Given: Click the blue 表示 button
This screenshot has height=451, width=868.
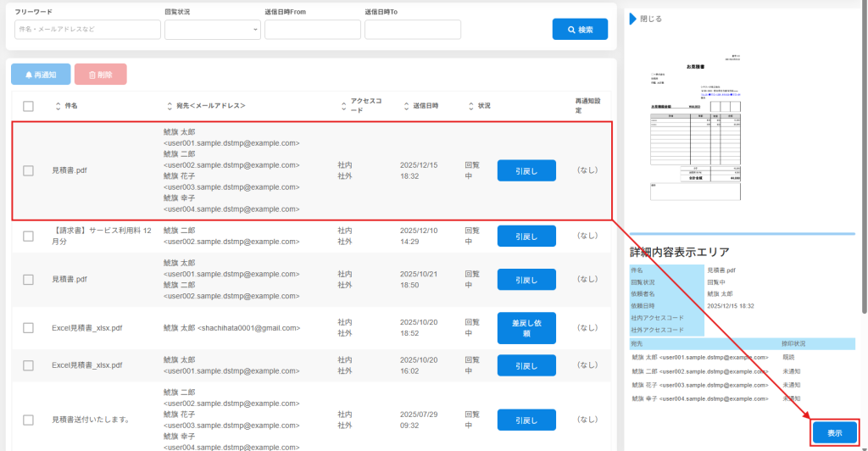Looking at the screenshot, I should point(834,432).
